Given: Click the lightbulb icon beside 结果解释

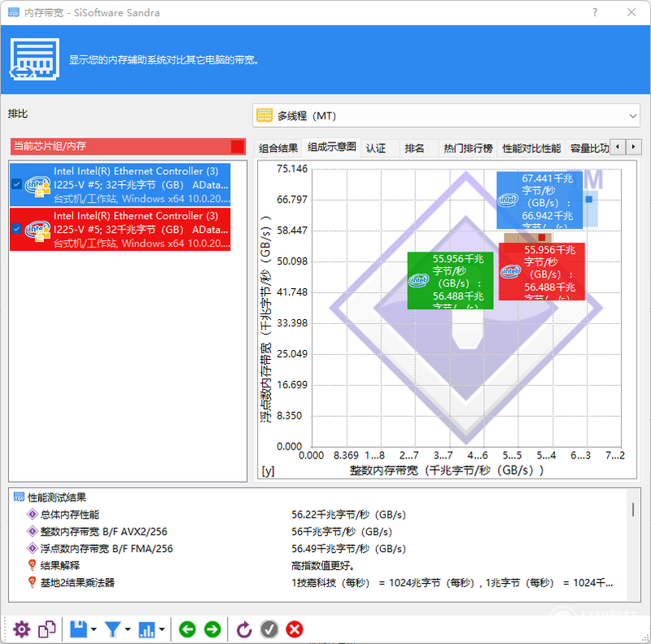Looking at the screenshot, I should [x=32, y=565].
